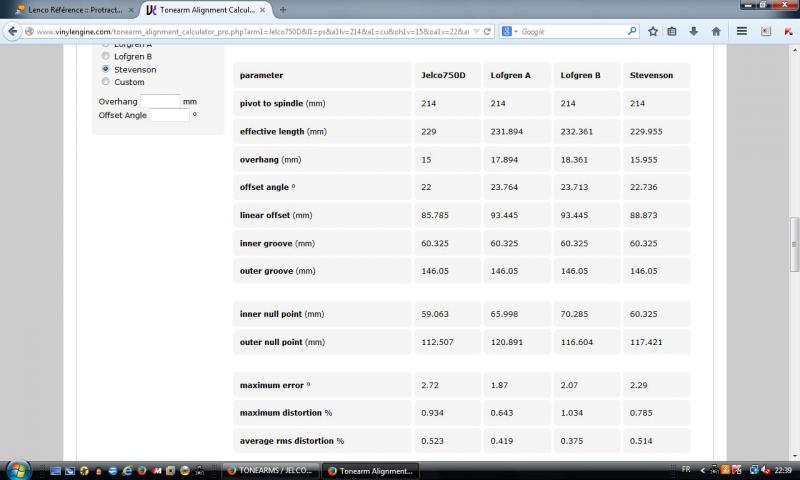Go back with the browser back arrow
The height and width of the screenshot is (480, 800).
coord(12,32)
